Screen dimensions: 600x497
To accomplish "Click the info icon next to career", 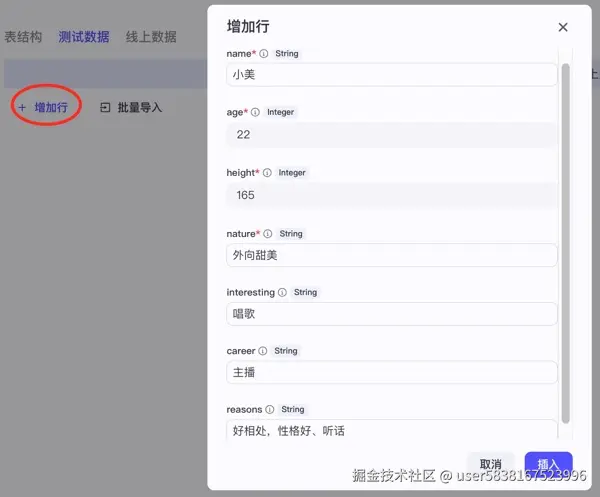I will click(262, 351).
